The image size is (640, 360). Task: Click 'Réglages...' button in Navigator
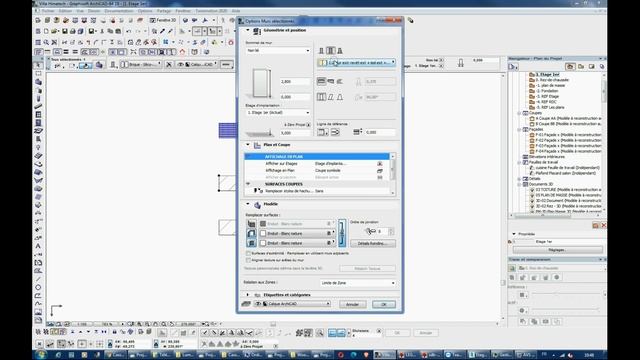557,250
